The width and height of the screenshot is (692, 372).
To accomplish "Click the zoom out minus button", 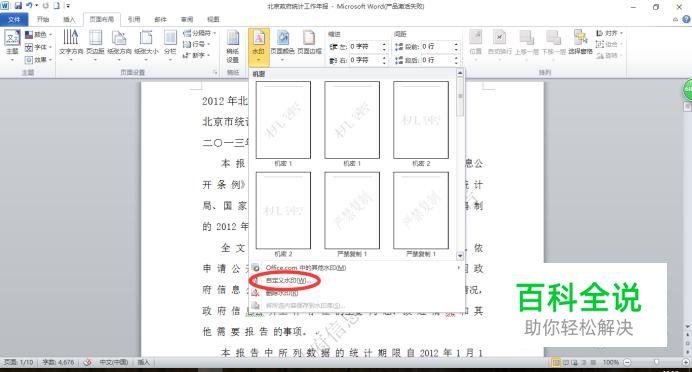I will [x=627, y=362].
